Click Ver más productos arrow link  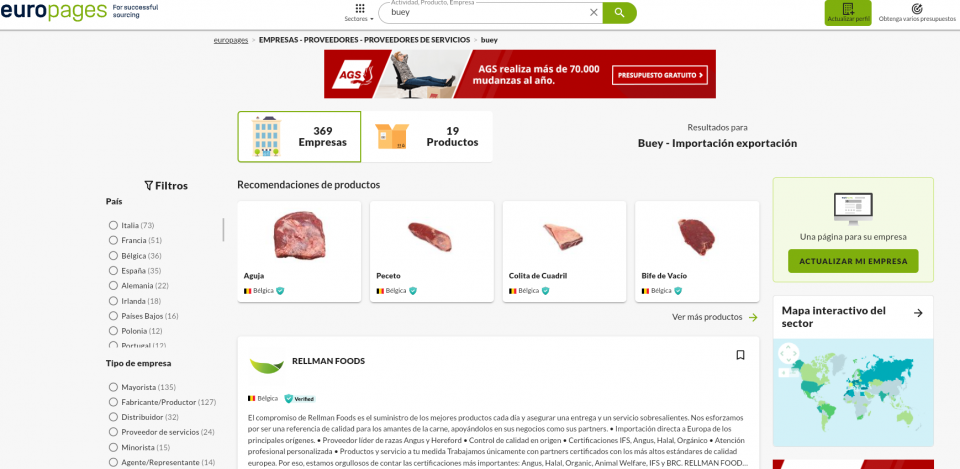715,317
